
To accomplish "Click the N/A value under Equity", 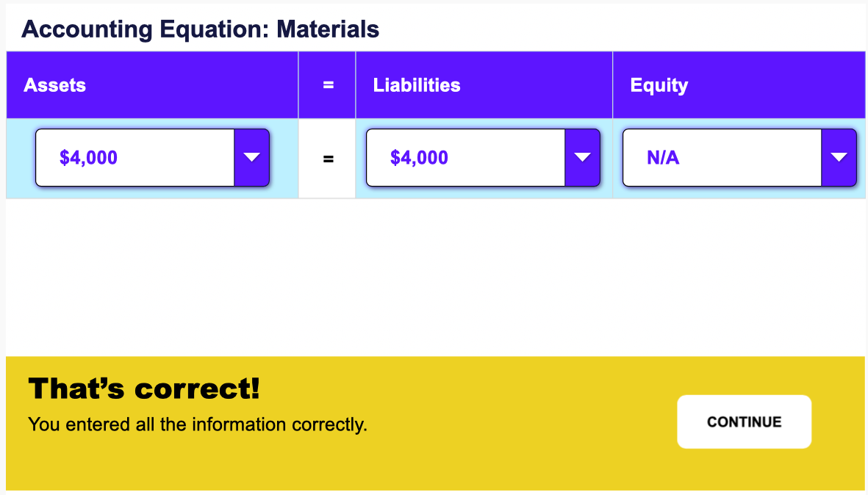I will click(x=663, y=157).
